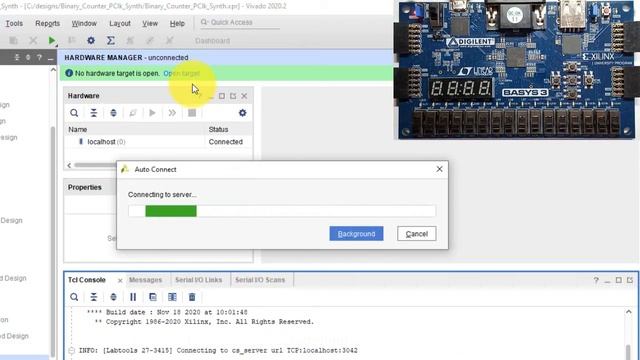Click the Open target link
Image resolution: width=640 pixels, height=360 pixels.
point(182,73)
